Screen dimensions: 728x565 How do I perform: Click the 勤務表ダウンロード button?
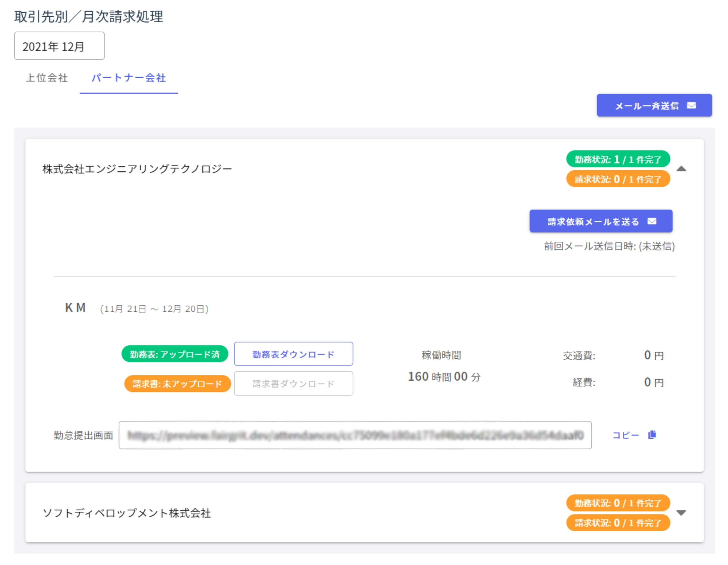294,354
